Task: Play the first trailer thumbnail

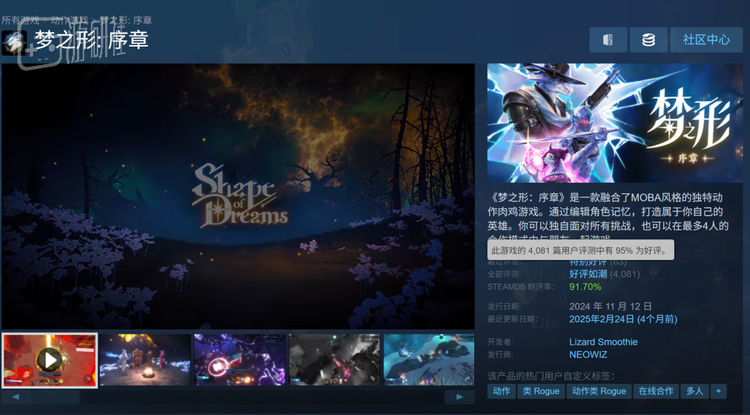Action: click(50, 360)
